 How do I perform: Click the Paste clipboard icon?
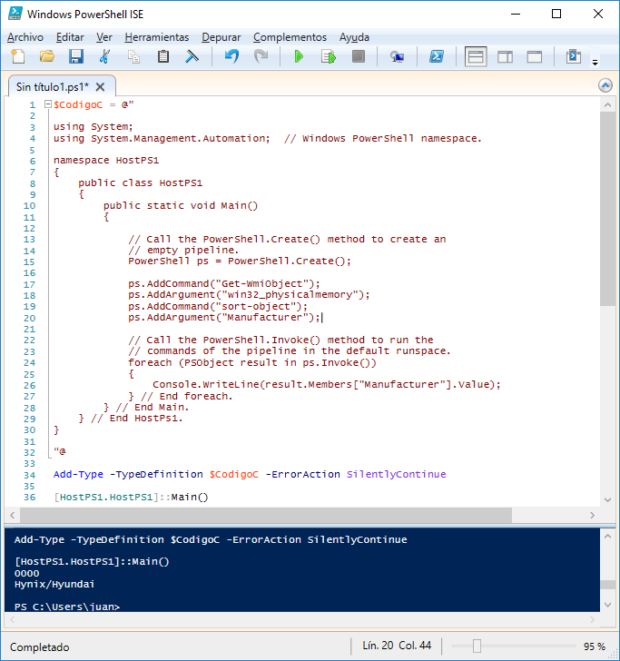(x=163, y=57)
